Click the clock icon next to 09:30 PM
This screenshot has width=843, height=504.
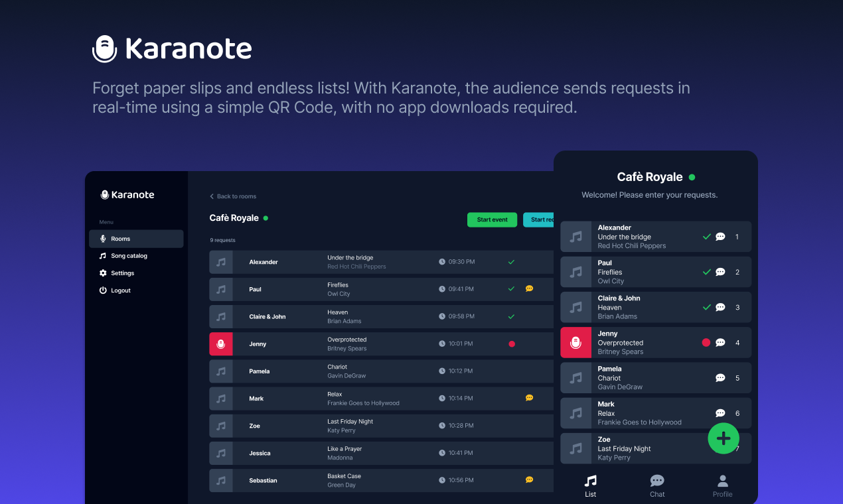442,262
